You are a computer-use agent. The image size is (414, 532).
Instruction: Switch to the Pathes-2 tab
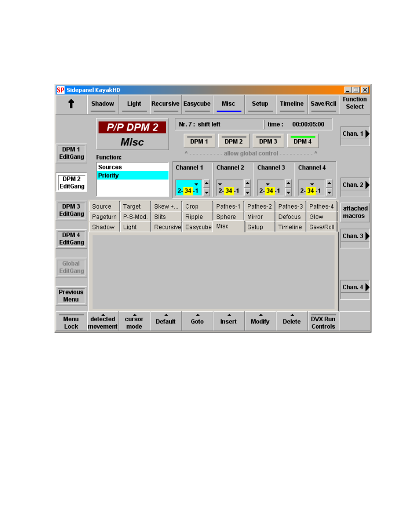pyautogui.click(x=260, y=206)
